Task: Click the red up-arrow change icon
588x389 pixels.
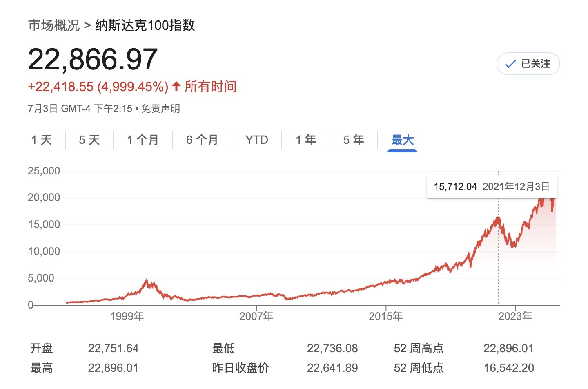Action: coord(176,86)
